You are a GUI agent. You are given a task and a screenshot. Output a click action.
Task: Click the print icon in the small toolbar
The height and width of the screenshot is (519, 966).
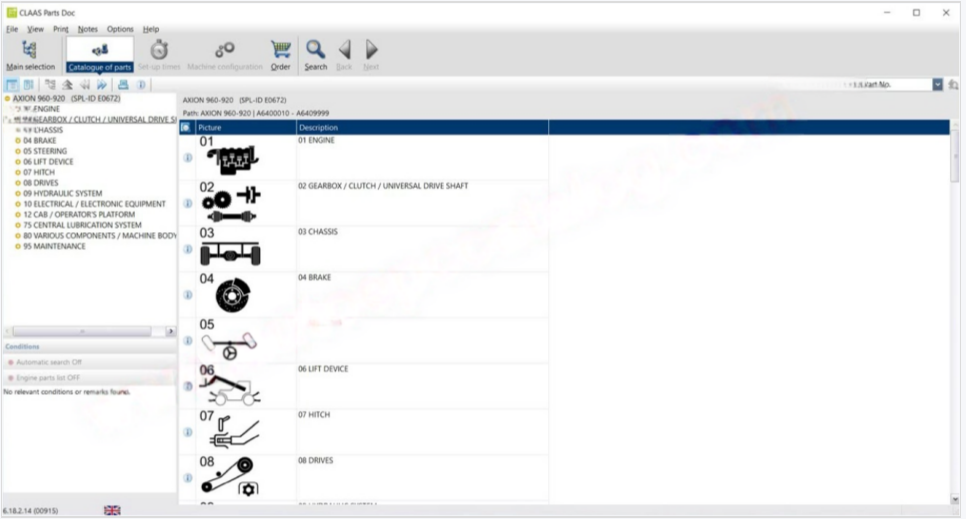click(124, 85)
